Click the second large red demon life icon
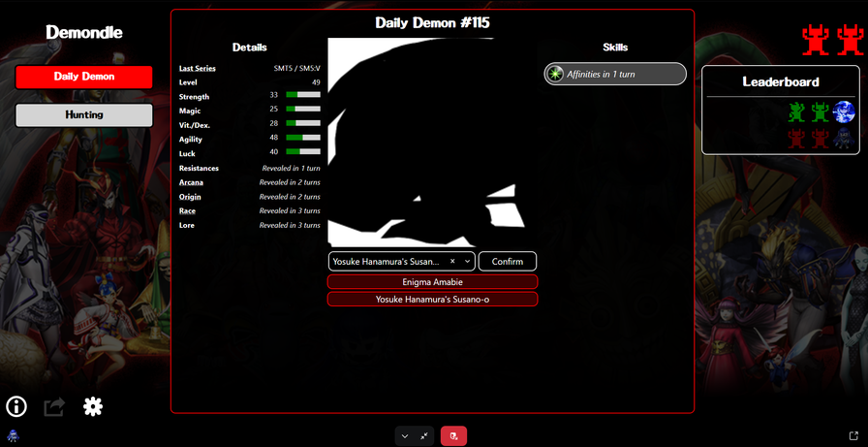The image size is (868, 447). click(x=850, y=41)
